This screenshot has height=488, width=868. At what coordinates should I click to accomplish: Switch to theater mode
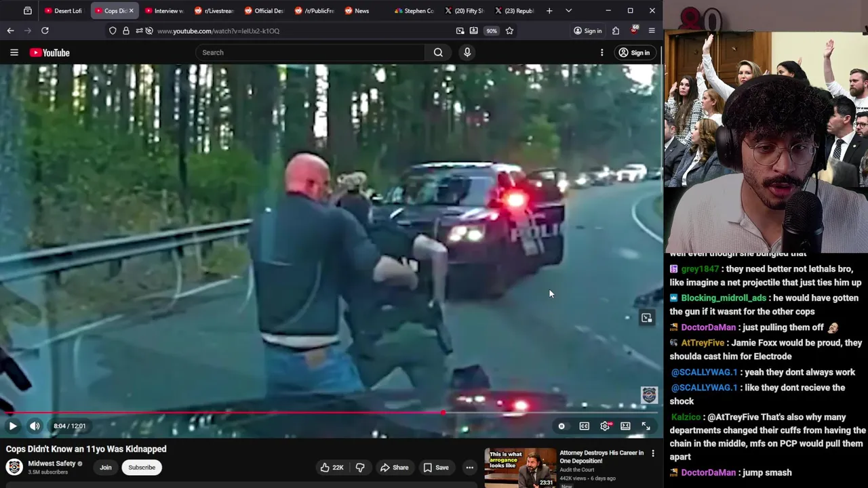625,426
